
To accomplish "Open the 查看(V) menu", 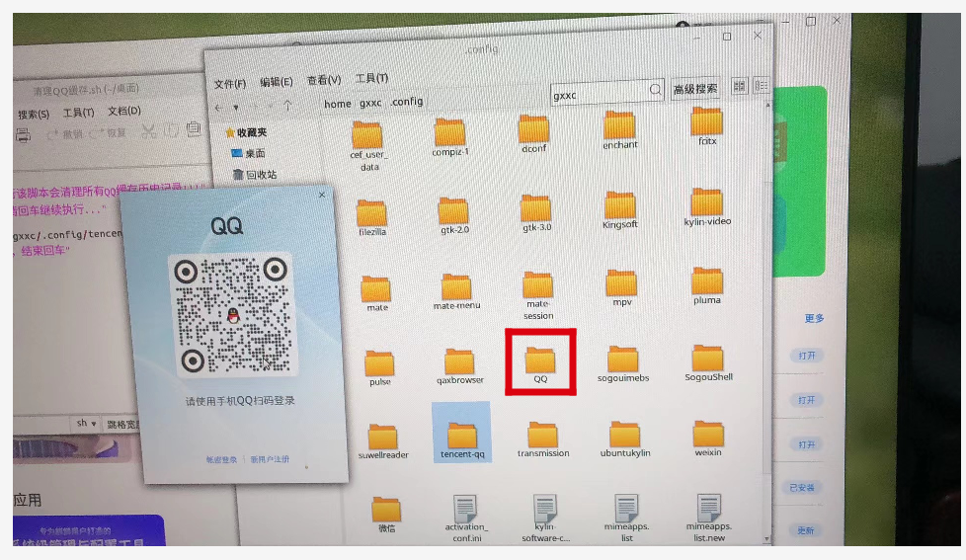I will click(x=323, y=80).
